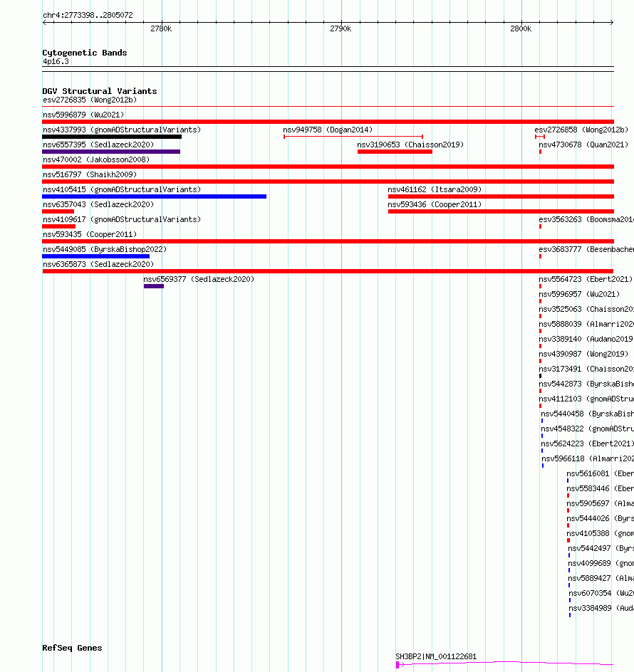Select the magenta SH3BP2 gene exon box
This screenshot has width=634, height=672.
[397, 665]
